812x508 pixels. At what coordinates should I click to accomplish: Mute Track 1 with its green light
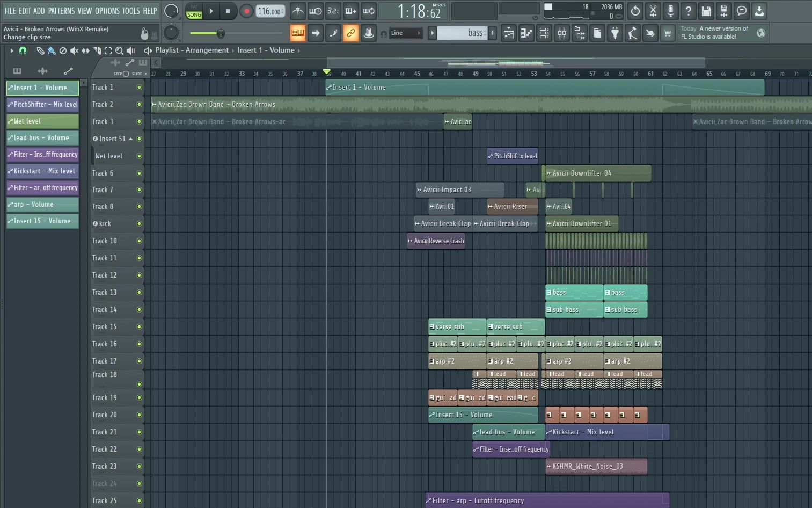(x=139, y=87)
